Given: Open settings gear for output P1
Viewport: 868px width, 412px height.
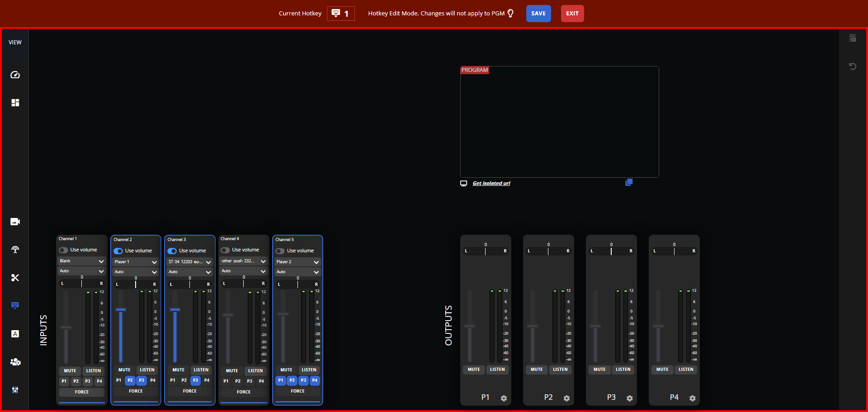Looking at the screenshot, I should (504, 398).
